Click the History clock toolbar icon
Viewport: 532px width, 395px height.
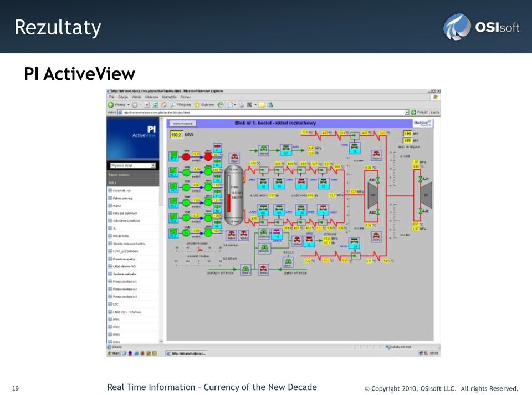coord(220,105)
